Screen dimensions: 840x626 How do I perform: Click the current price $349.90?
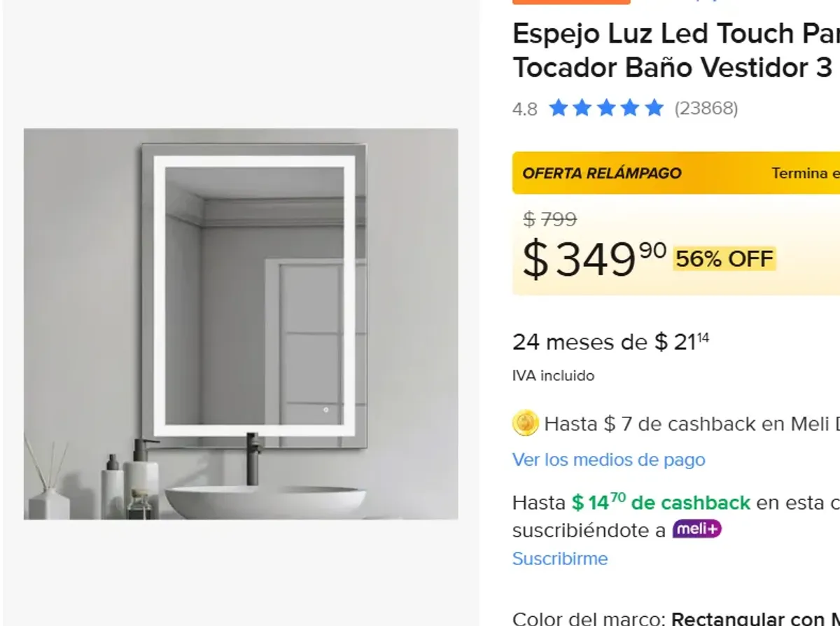coord(588,257)
